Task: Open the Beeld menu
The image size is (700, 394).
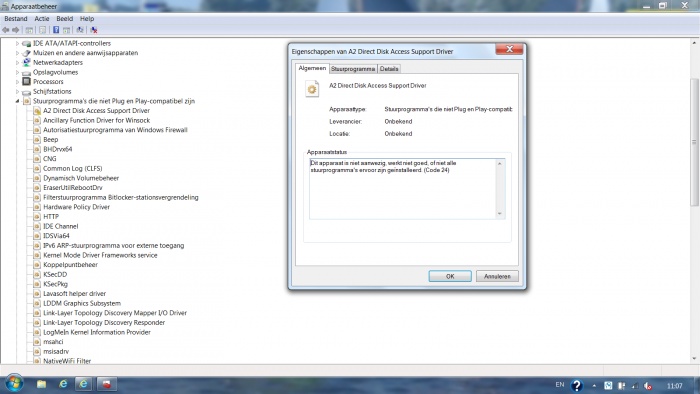Action: click(64, 19)
